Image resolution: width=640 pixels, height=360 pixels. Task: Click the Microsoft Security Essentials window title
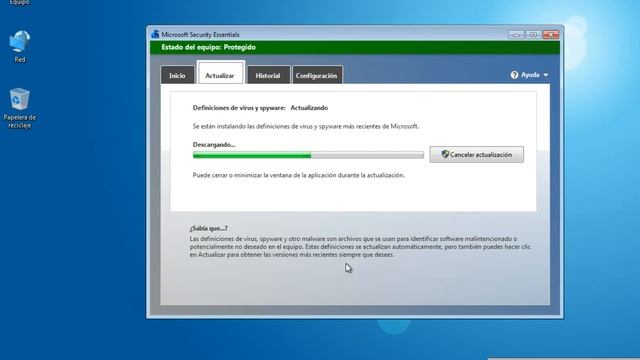click(200, 35)
